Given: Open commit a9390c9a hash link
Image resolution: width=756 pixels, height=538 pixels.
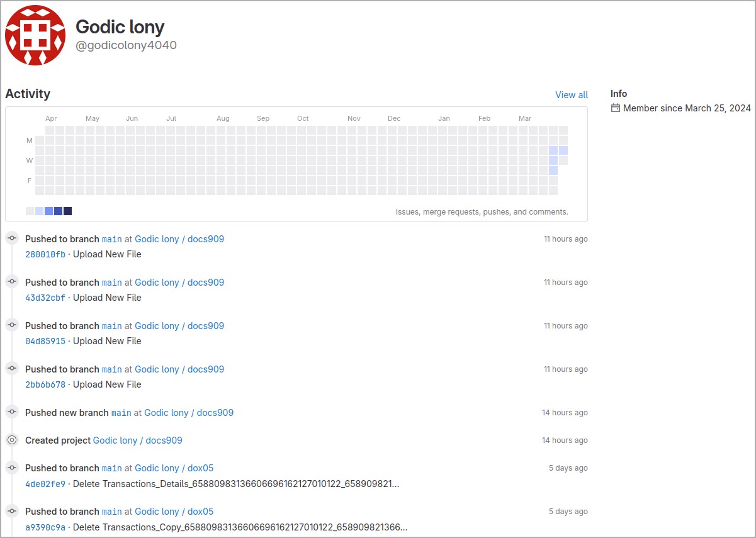Looking at the screenshot, I should coord(45,527).
